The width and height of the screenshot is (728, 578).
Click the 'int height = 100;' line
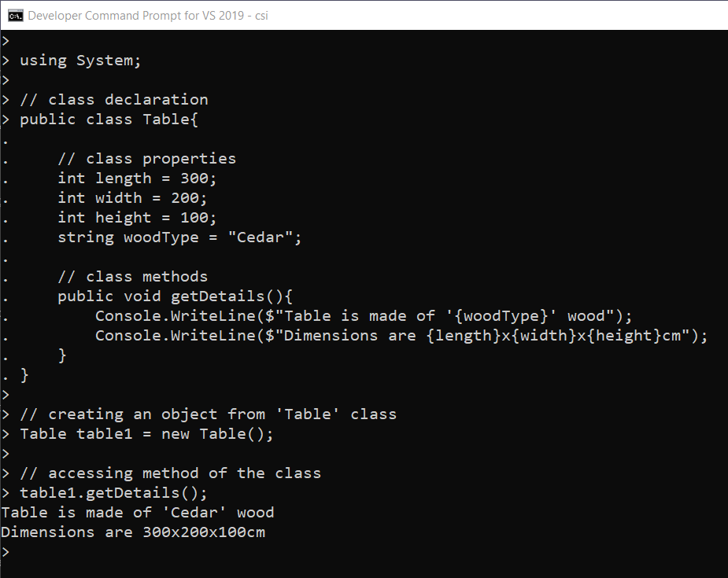point(137,218)
